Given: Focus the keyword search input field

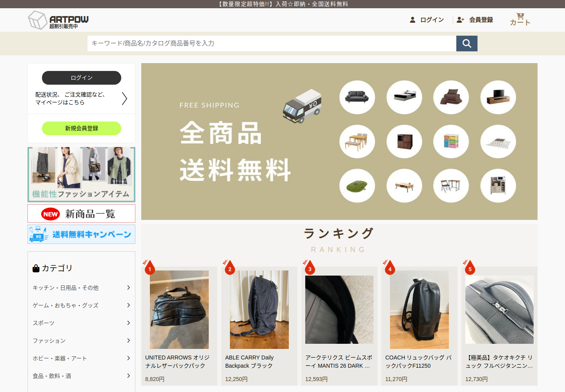Looking at the screenshot, I should point(272,44).
